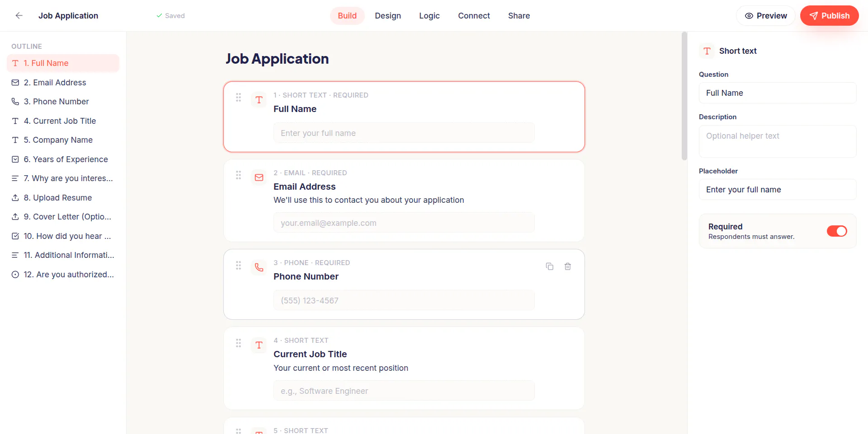Click the text icon beside 5. Company Name in outline

(15, 140)
